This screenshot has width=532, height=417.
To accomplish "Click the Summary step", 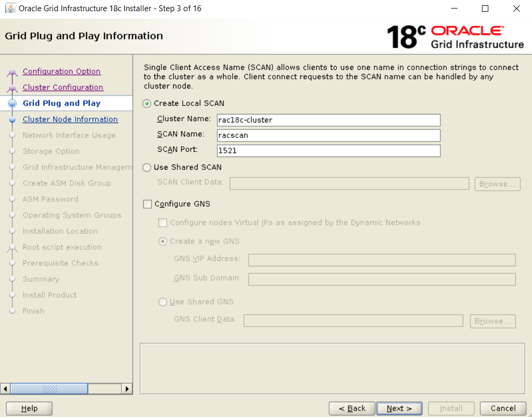I will pos(40,279).
